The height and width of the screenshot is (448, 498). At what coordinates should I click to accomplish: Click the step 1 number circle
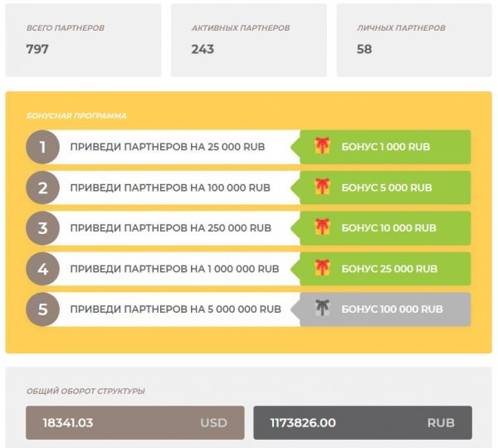(42, 148)
